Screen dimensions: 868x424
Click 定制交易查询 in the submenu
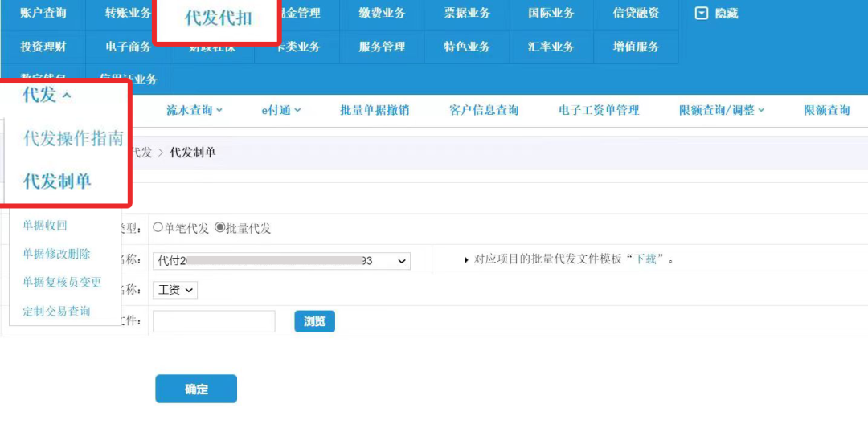tap(56, 312)
